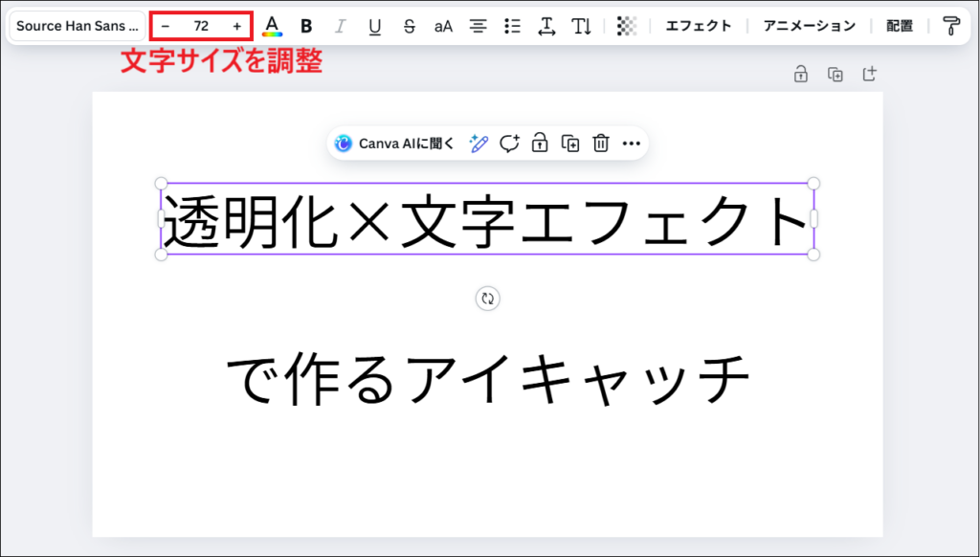Image resolution: width=980 pixels, height=557 pixels.
Task: Delete the text with the trash icon
Action: pos(601,143)
